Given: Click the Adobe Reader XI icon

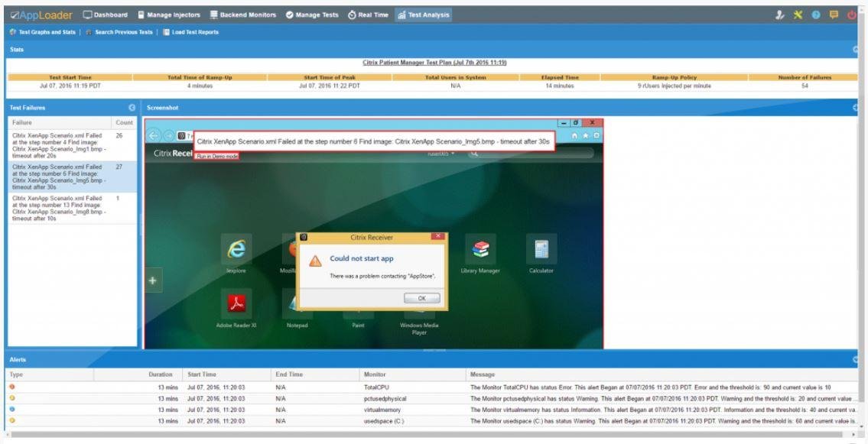Looking at the screenshot, I should [x=236, y=303].
